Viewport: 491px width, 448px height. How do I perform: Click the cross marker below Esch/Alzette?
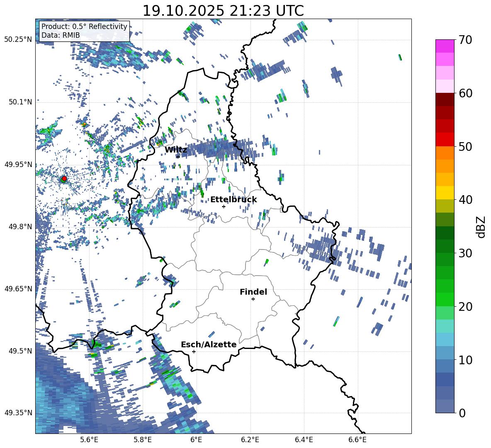194,351
